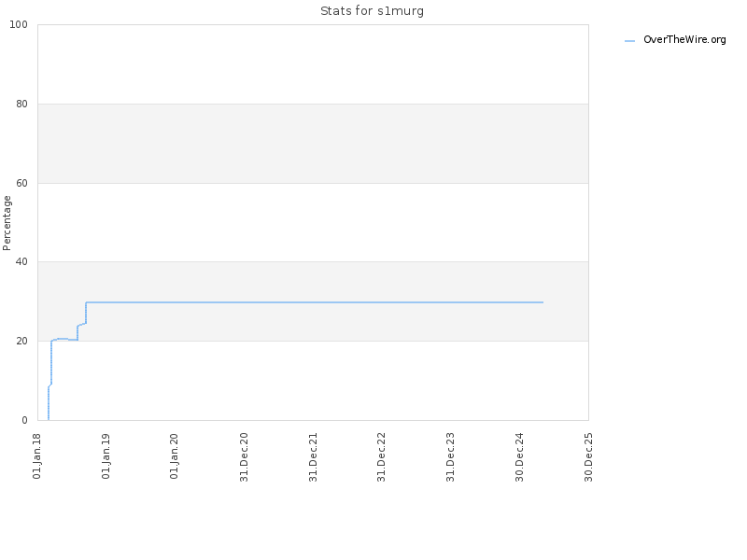Click the blue legend line swatch
Viewport: 747px width, 560px height.
pyautogui.click(x=629, y=41)
